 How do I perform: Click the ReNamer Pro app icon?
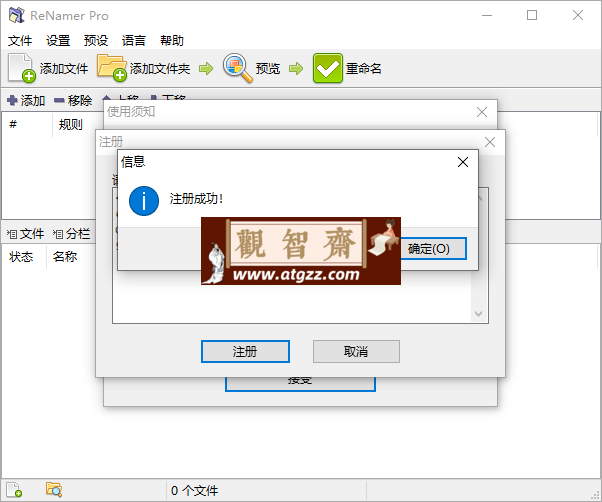pos(17,15)
